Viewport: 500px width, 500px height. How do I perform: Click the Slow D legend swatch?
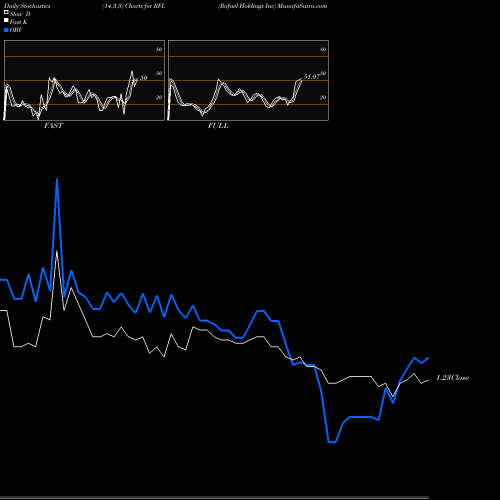pyautogui.click(x=6, y=12)
